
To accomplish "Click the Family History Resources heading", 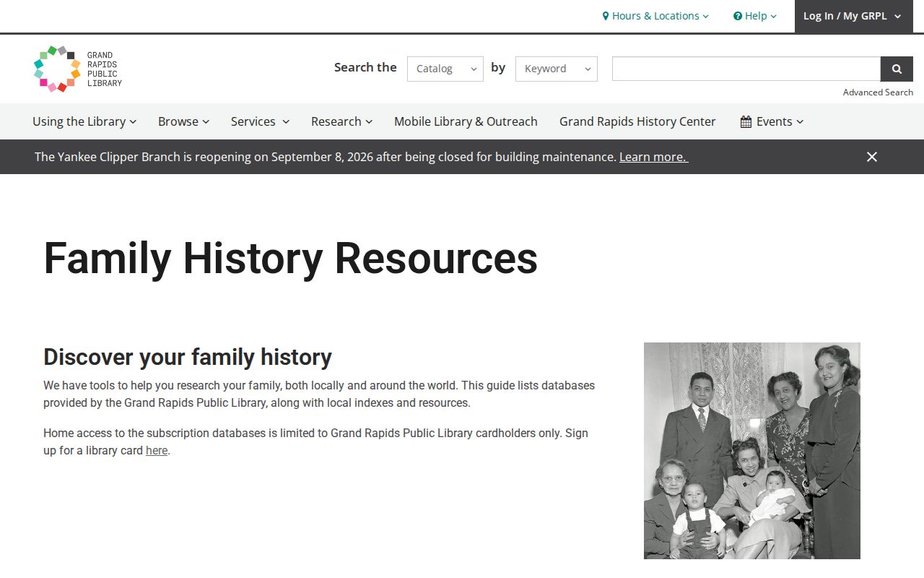I will (290, 258).
